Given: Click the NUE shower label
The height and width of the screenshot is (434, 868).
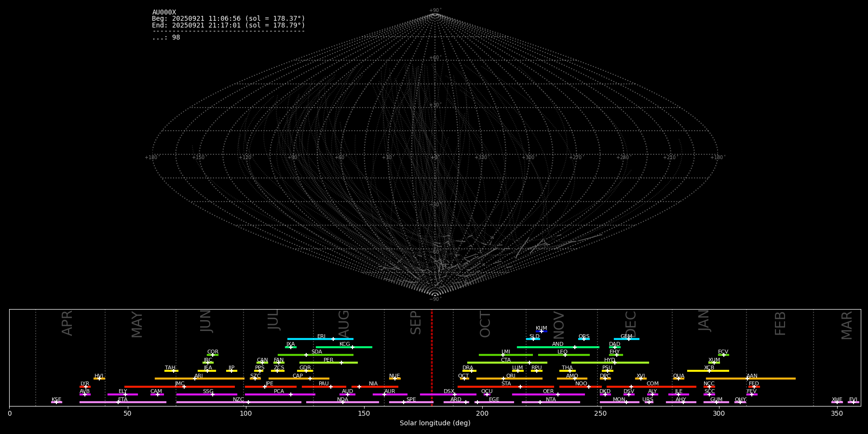Looking at the screenshot, I should 394,376.
